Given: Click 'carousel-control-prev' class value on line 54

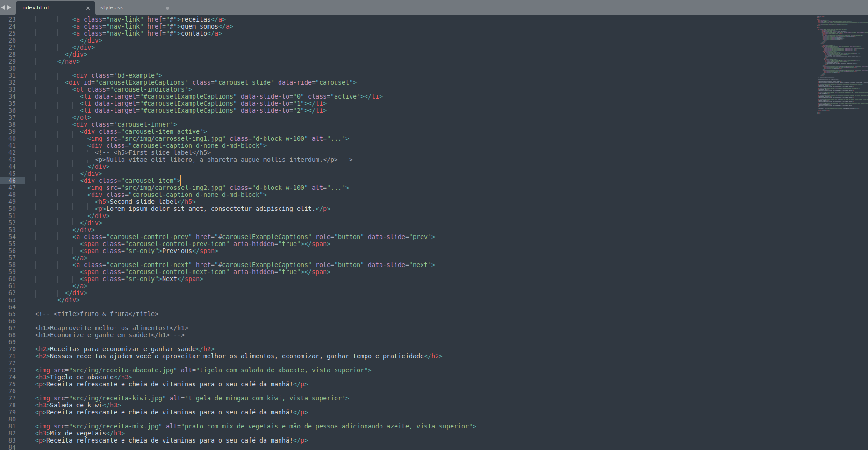Looking at the screenshot, I should (x=149, y=237).
